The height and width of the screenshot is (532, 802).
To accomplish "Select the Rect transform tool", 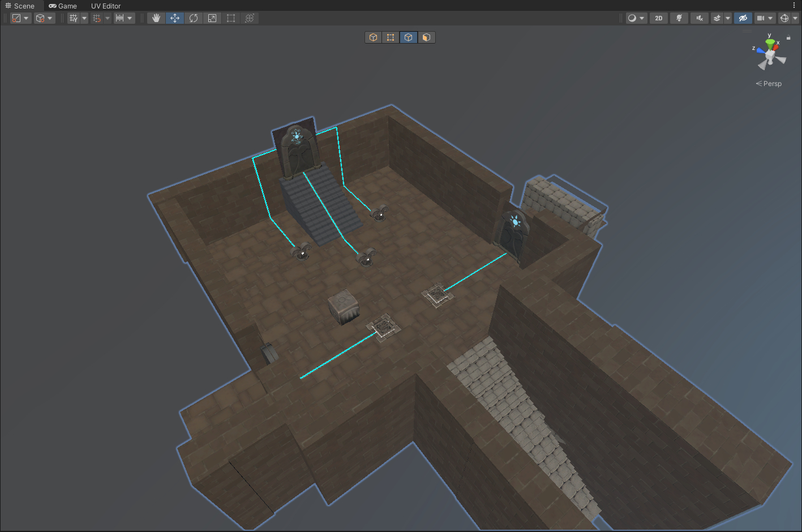I will (231, 18).
